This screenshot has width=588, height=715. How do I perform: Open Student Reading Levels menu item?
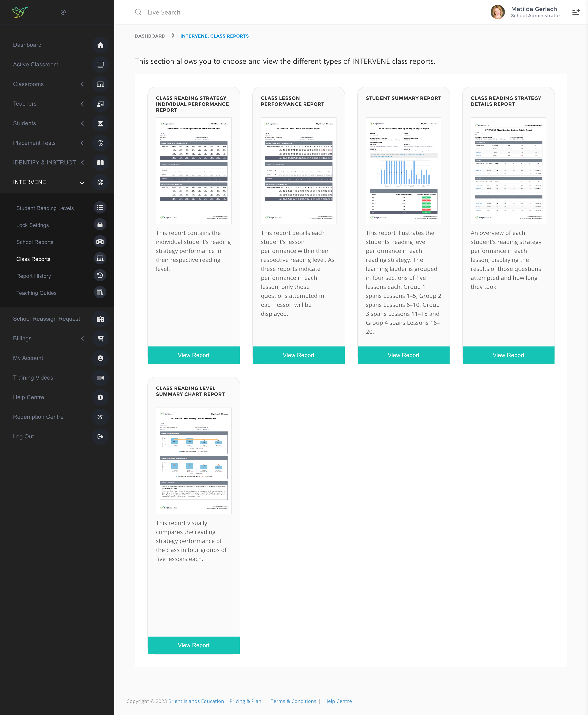coord(45,208)
